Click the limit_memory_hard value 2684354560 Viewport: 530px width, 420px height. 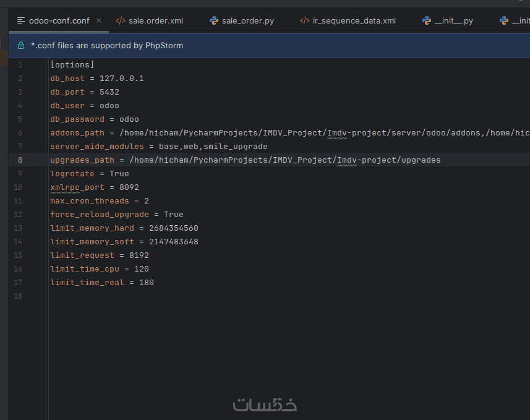pyautogui.click(x=174, y=228)
